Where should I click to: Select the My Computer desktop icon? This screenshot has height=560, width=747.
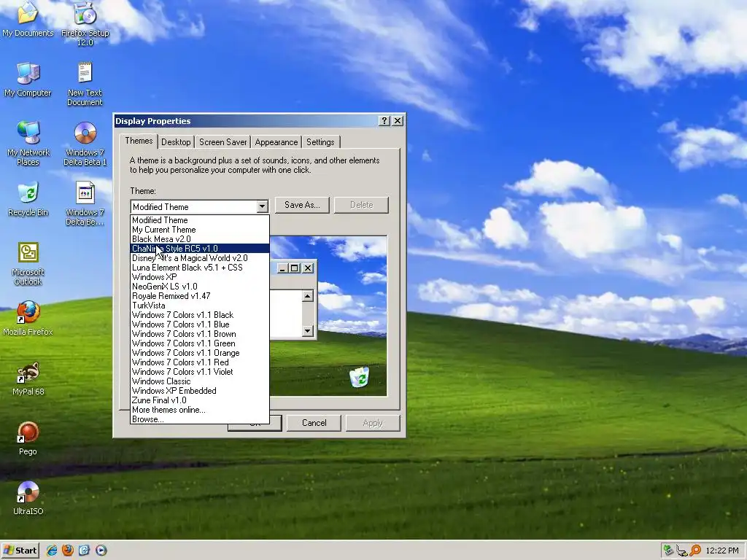pyautogui.click(x=28, y=79)
